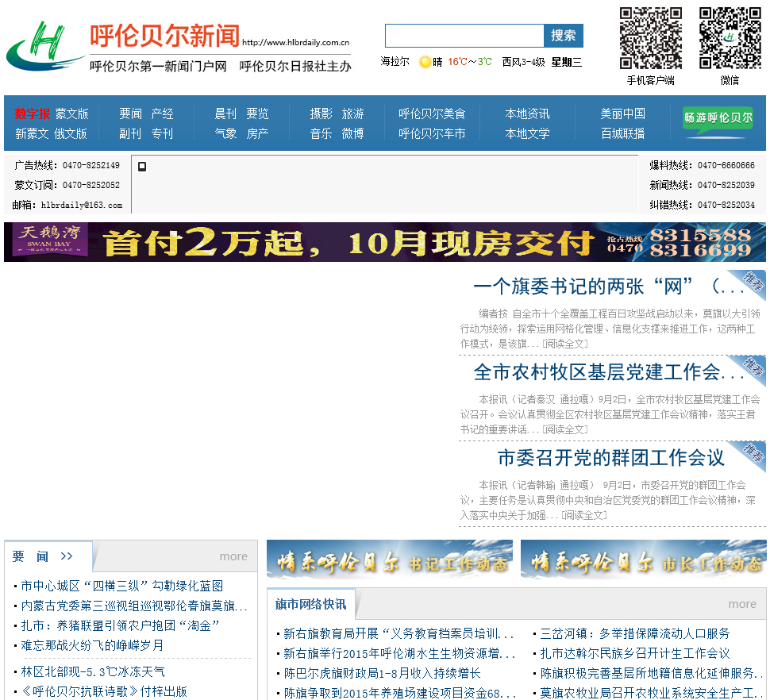Open the 气象 weather section
This screenshot has width=770, height=700.
click(226, 133)
